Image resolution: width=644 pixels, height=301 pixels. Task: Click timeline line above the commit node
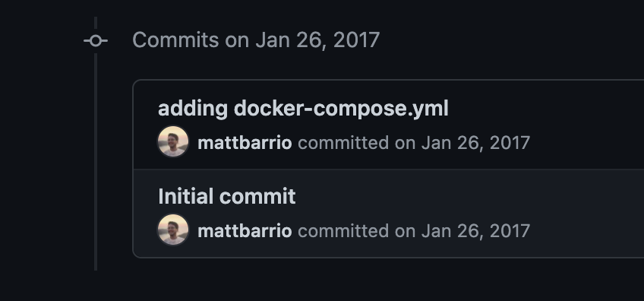[96, 24]
